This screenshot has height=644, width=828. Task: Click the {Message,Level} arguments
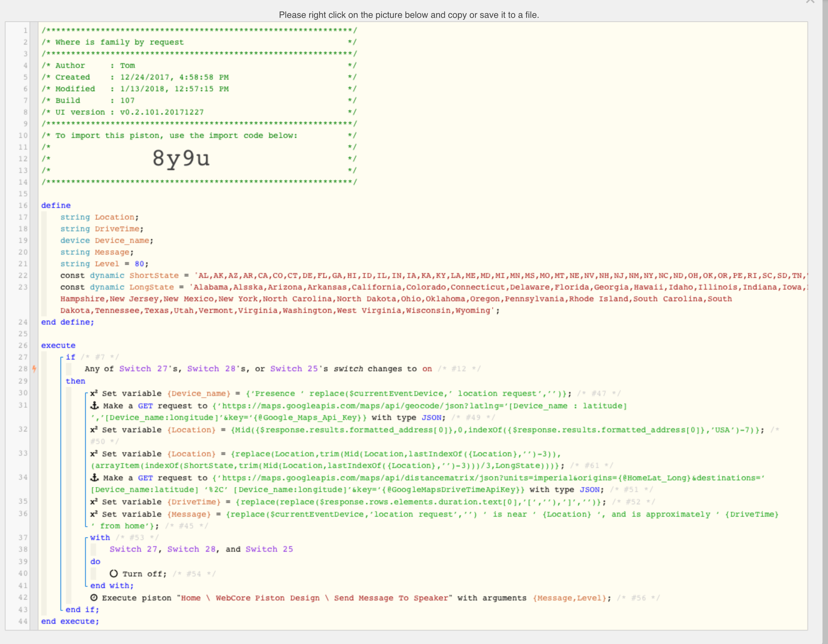(x=570, y=598)
